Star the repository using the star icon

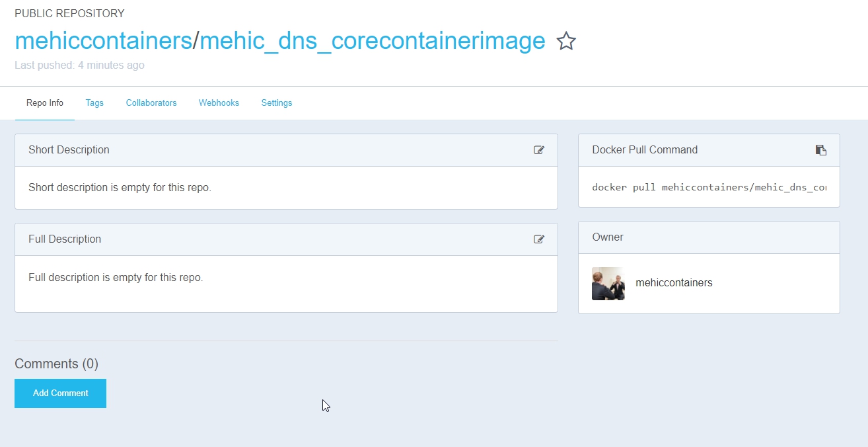point(565,41)
